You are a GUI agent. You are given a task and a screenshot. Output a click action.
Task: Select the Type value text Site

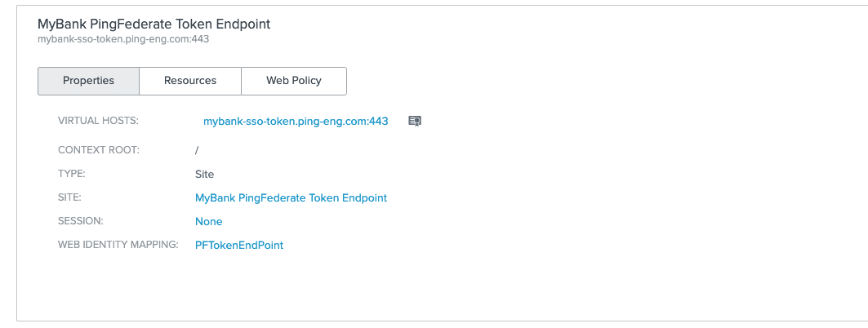(x=204, y=175)
